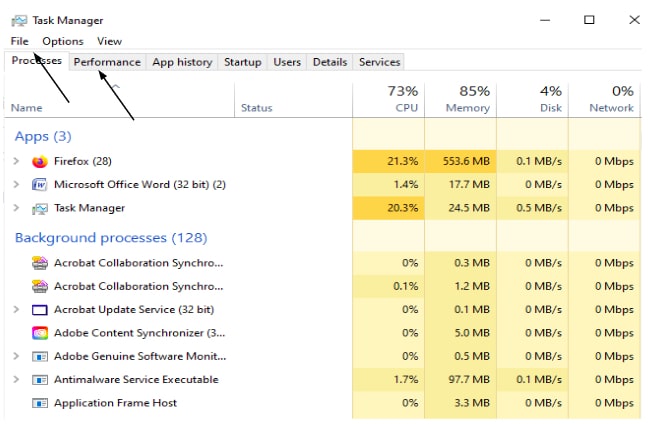Viewport: 648px width, 424px height.
Task: Click Word memory value 17.7 MB
Action: click(469, 184)
